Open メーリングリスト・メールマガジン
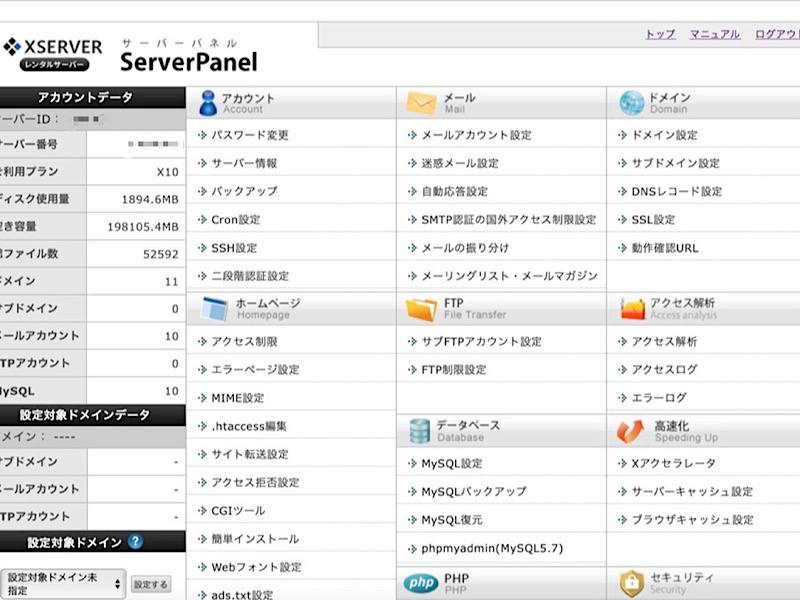The height and width of the screenshot is (600, 800). click(510, 276)
